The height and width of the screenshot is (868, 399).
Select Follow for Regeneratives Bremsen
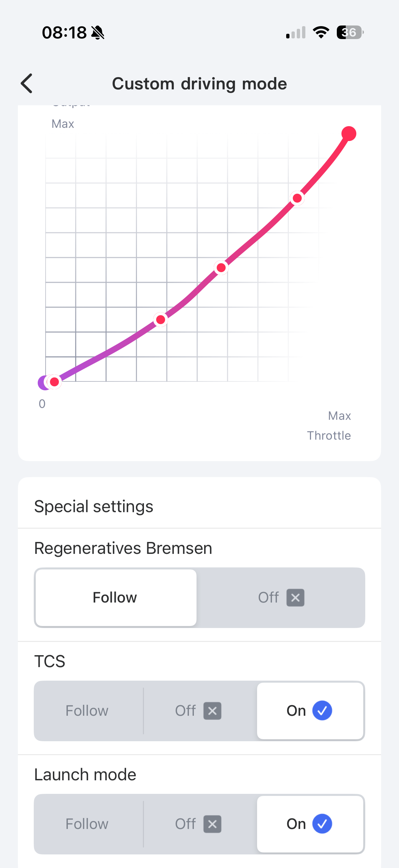click(x=116, y=598)
